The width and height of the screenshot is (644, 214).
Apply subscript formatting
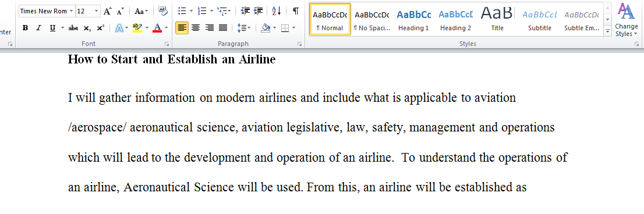pos(87,28)
